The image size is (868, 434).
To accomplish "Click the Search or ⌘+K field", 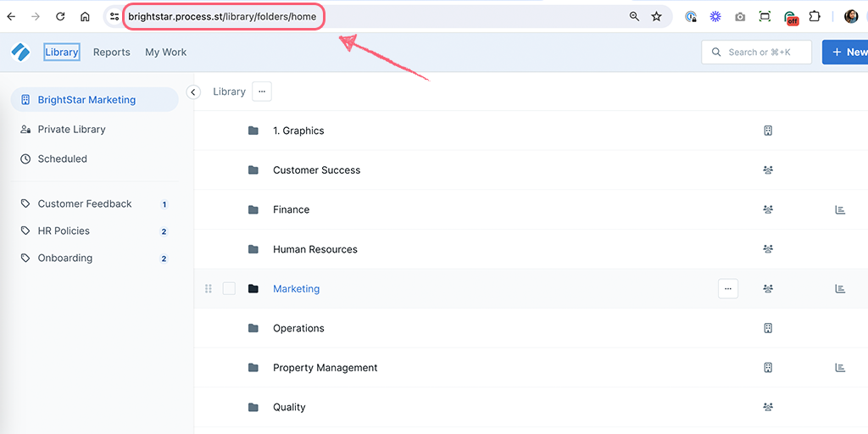I will coord(756,52).
